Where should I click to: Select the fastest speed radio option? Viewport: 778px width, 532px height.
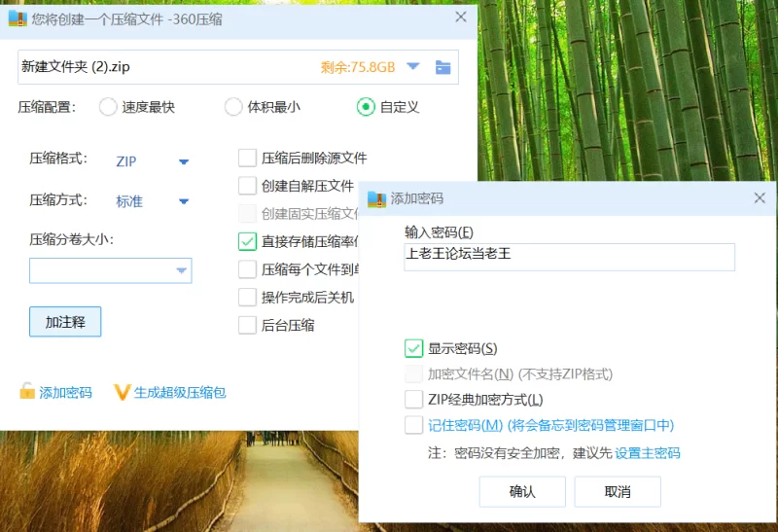point(108,107)
